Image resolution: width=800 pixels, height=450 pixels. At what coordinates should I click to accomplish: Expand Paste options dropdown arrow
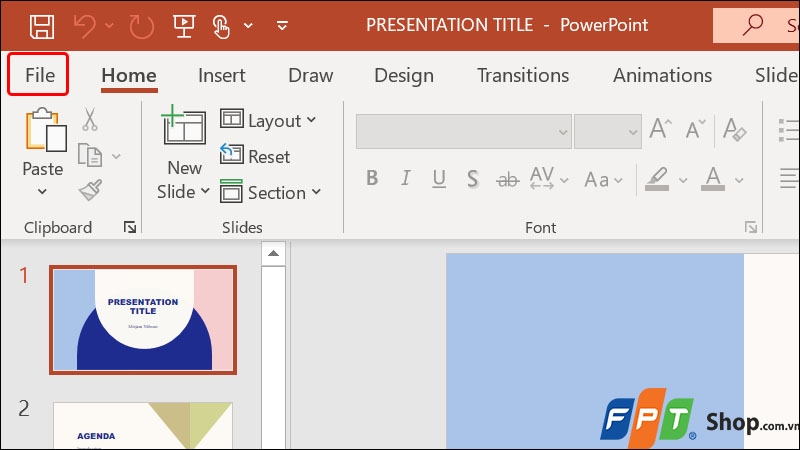(42, 192)
